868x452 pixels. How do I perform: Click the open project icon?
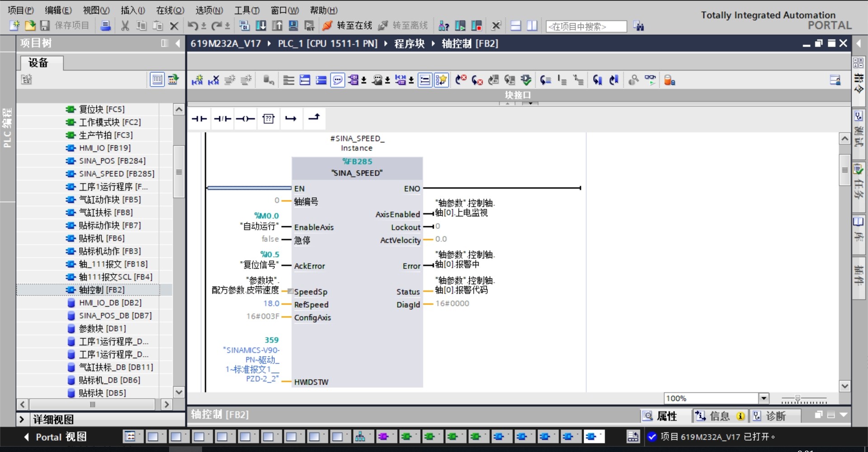[30, 26]
